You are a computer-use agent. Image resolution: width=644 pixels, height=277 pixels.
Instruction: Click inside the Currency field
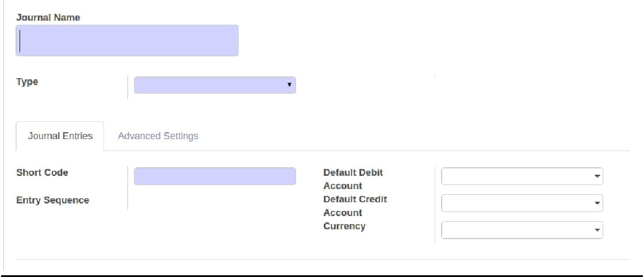point(516,230)
